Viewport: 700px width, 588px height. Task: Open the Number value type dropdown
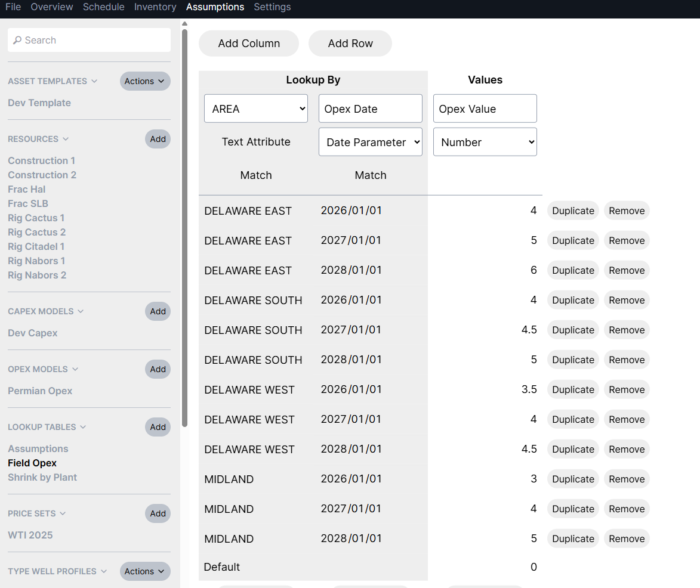(x=485, y=142)
